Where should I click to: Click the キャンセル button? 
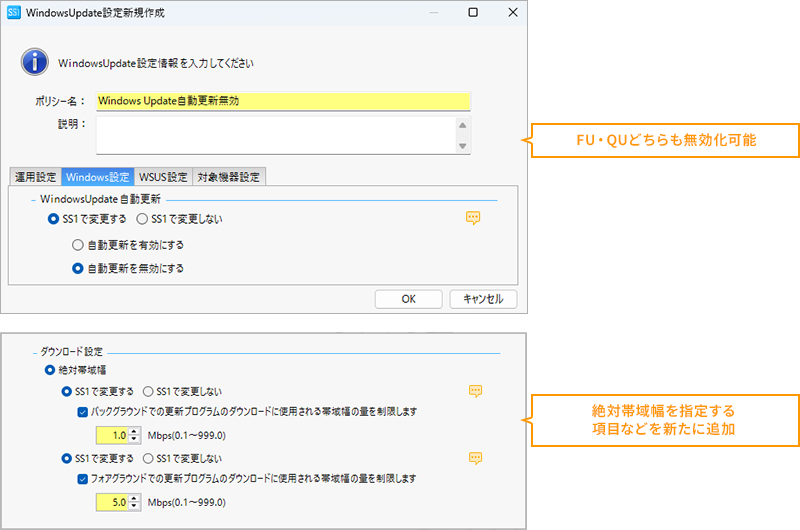pos(483,299)
